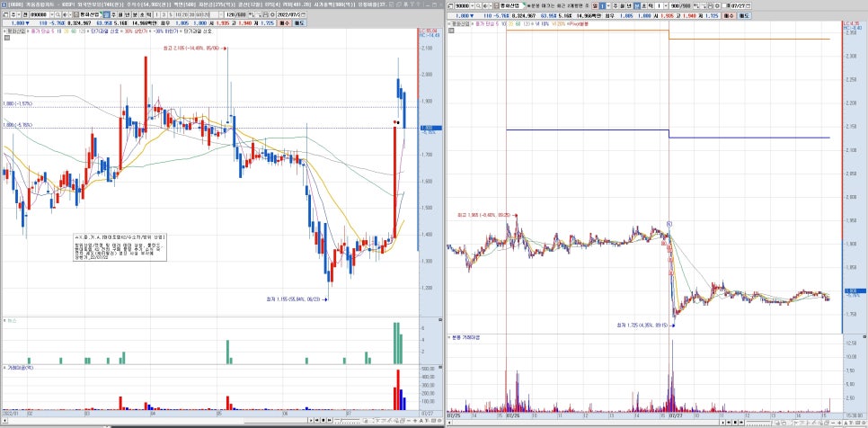
Task: Click the print icon in right chart toolbar
Action: point(710,5)
